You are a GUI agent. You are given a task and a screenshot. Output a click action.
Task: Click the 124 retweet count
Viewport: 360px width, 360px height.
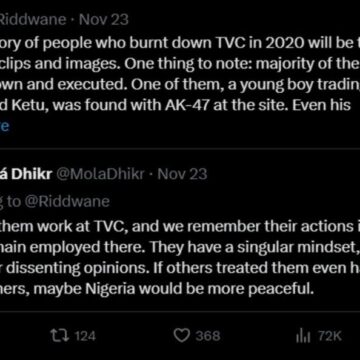tap(85, 336)
